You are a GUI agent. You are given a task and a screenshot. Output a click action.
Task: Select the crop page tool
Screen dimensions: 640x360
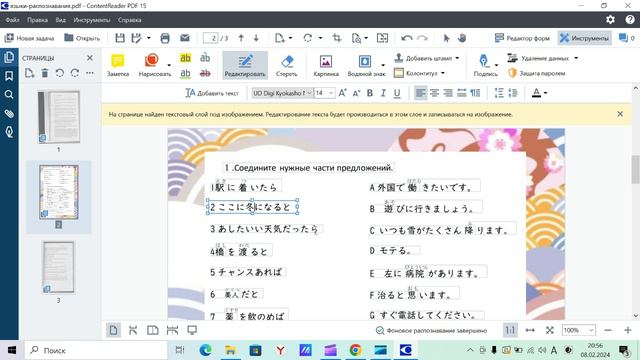[337, 38]
